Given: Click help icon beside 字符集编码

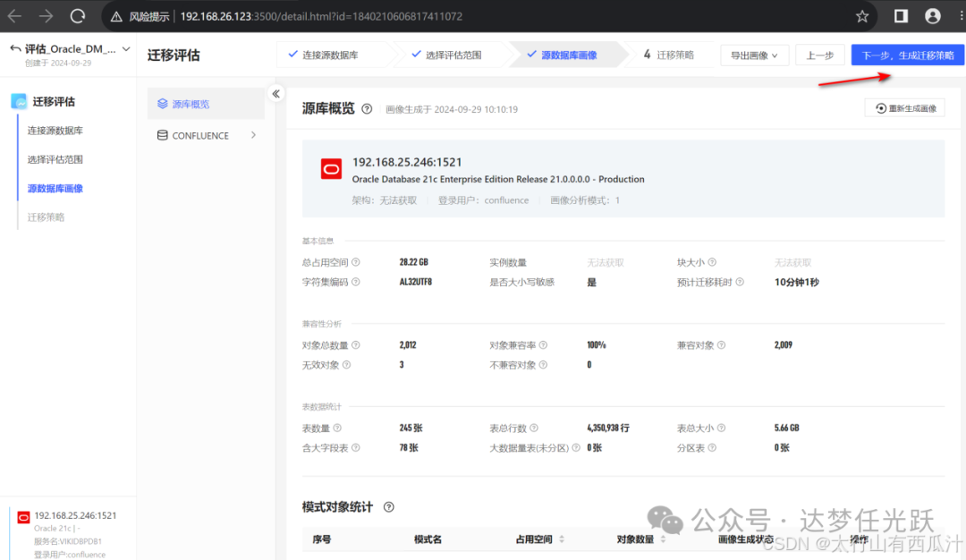Looking at the screenshot, I should [x=355, y=282].
